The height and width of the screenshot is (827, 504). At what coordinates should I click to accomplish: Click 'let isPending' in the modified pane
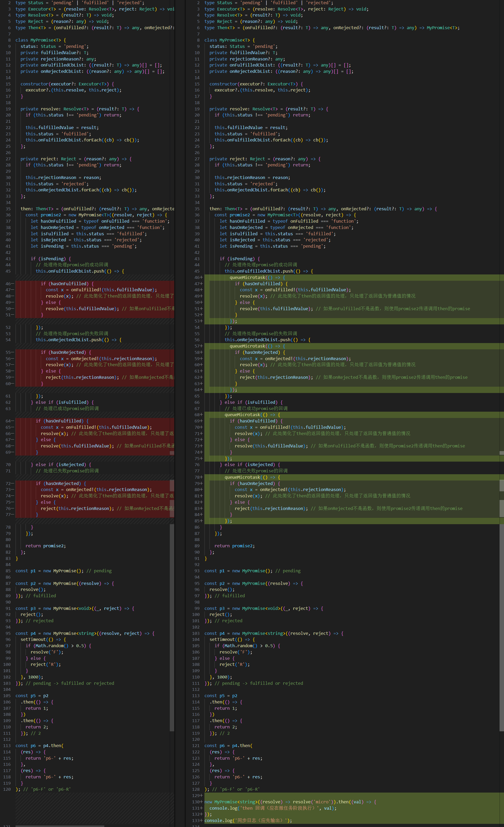[236, 246]
